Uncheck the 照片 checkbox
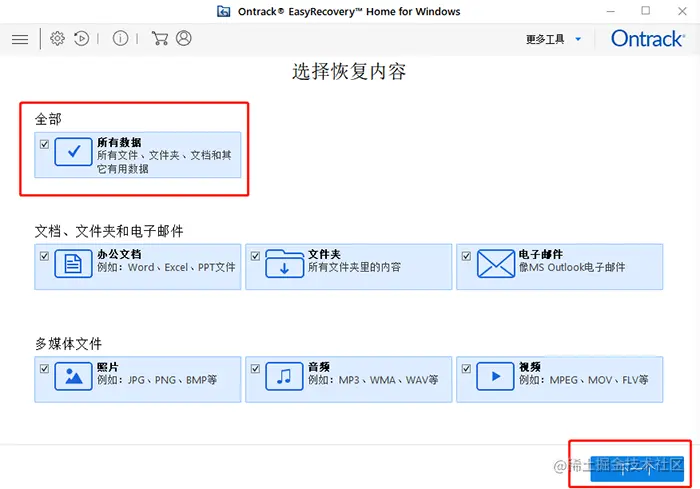The height and width of the screenshot is (489, 700). [x=44, y=368]
